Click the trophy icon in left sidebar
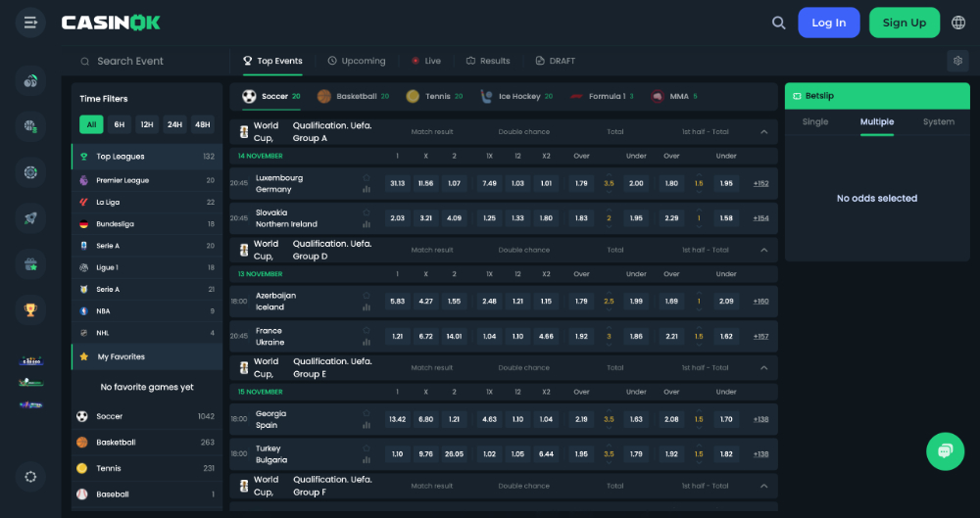Image resolution: width=980 pixels, height=518 pixels. click(x=30, y=310)
